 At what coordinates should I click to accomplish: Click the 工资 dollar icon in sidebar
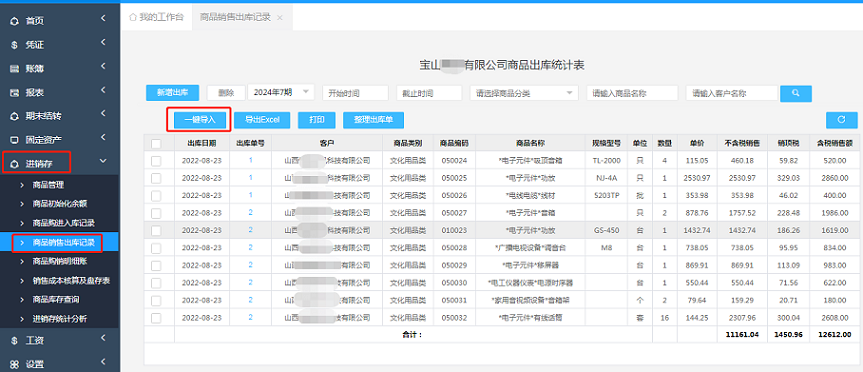point(15,341)
